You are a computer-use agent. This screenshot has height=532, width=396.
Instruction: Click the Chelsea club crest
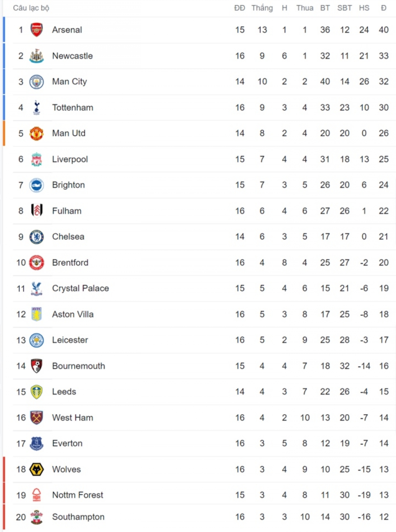click(x=37, y=237)
